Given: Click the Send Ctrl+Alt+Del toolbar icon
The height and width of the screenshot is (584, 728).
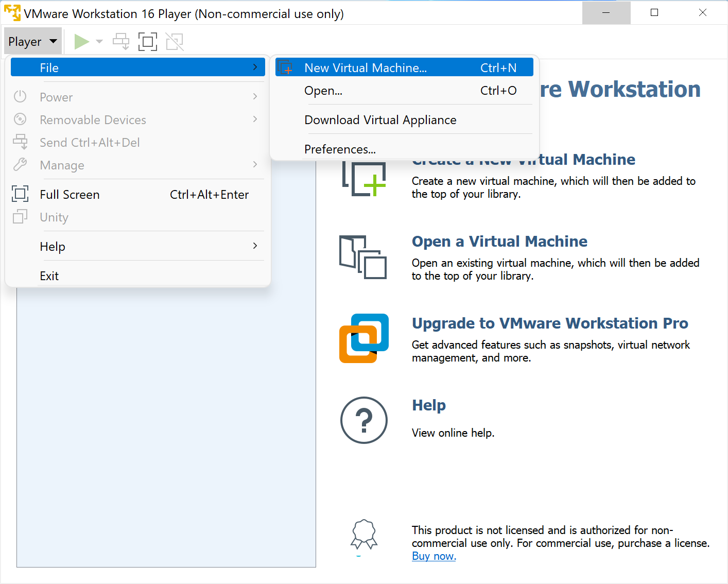Looking at the screenshot, I should [120, 41].
